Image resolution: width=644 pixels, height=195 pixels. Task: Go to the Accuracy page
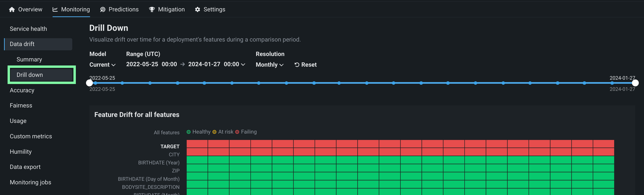[x=22, y=90]
